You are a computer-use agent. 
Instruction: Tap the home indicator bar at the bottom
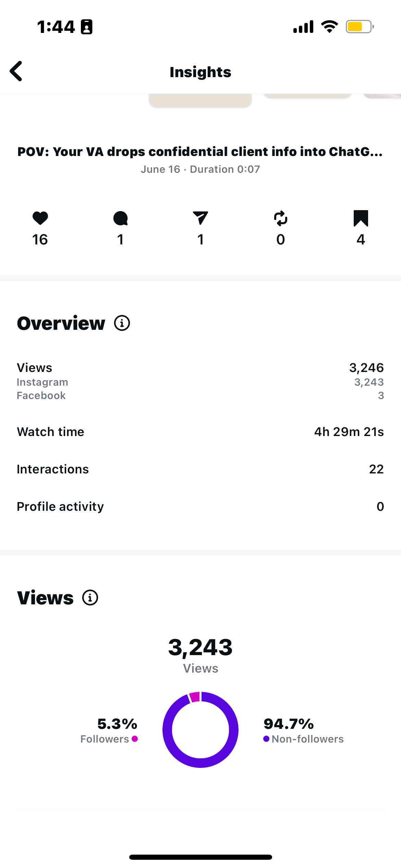pyautogui.click(x=200, y=857)
